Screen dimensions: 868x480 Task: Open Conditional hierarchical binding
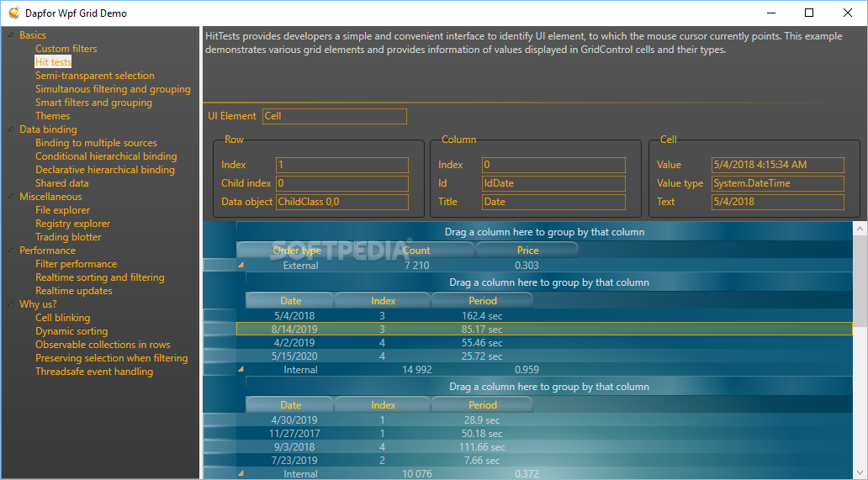pos(106,156)
